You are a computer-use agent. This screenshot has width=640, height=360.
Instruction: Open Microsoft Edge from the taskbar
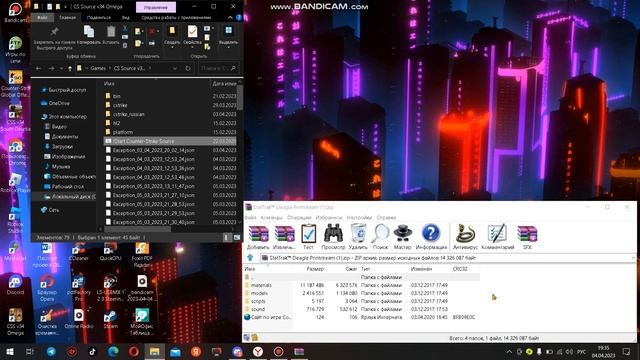(x=113, y=351)
